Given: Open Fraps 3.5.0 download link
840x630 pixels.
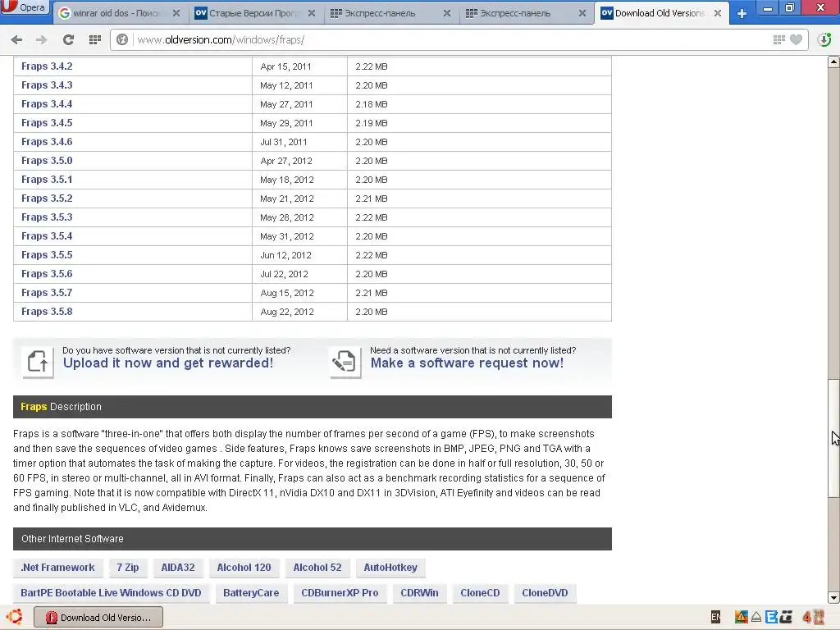Looking at the screenshot, I should click(47, 161).
